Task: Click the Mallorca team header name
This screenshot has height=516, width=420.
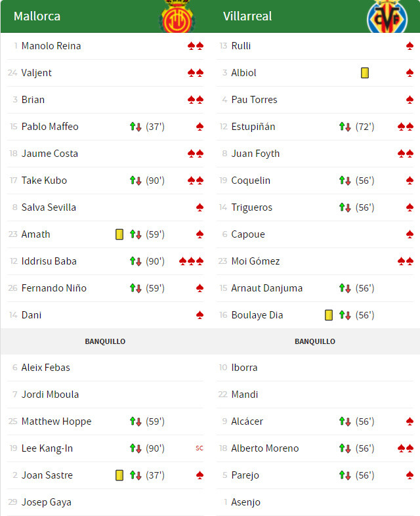Action: tap(37, 16)
